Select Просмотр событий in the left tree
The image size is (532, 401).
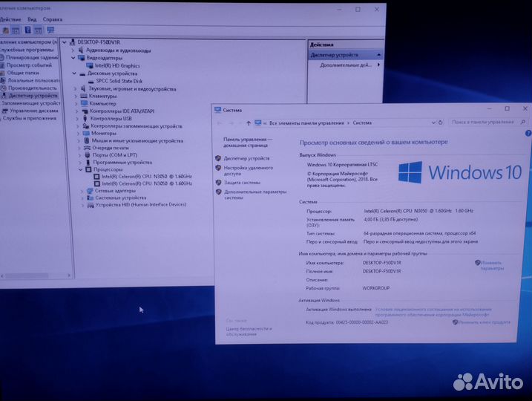coord(30,65)
